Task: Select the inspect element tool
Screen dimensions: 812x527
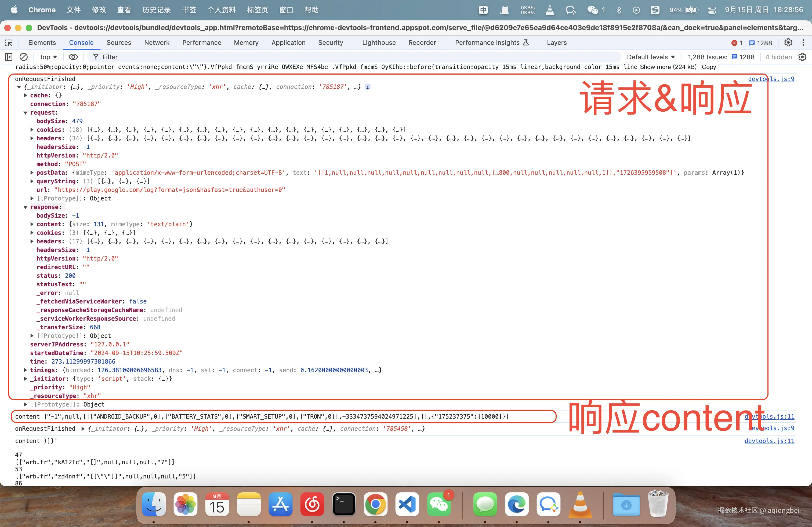Action: click(9, 43)
